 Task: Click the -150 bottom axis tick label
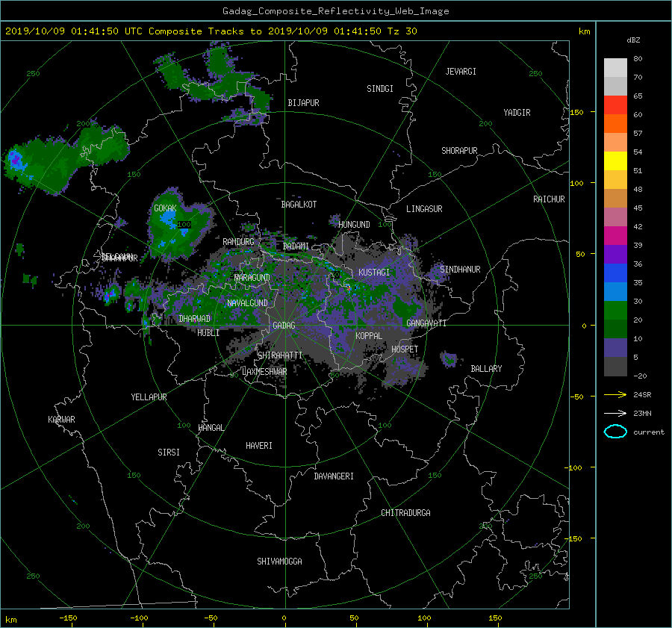68,618
